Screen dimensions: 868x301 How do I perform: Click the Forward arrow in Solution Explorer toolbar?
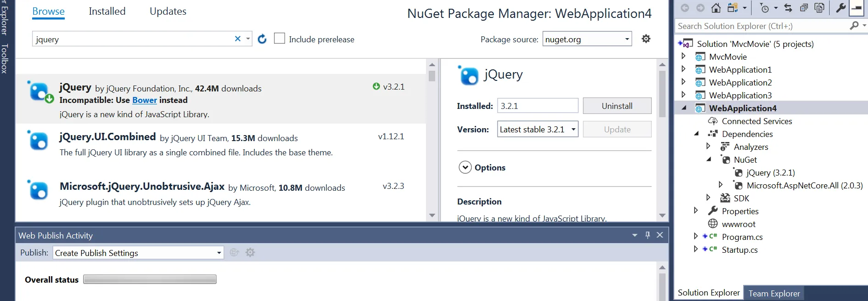coord(700,8)
